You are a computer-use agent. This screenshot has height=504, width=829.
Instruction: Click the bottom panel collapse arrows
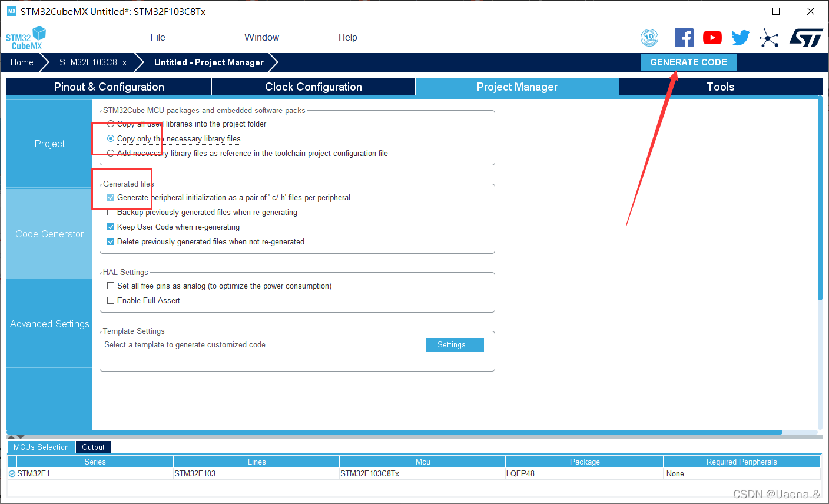pyautogui.click(x=16, y=437)
